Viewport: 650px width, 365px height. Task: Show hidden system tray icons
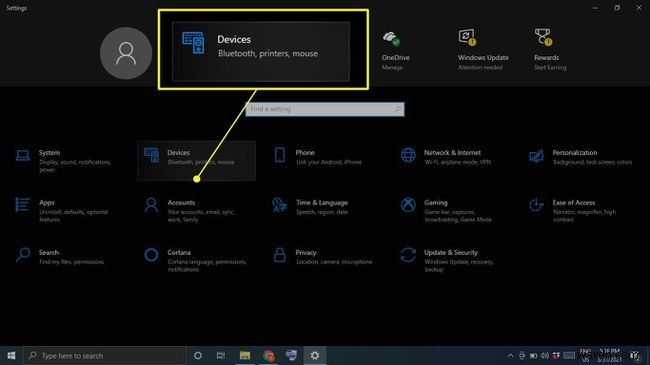click(x=510, y=355)
